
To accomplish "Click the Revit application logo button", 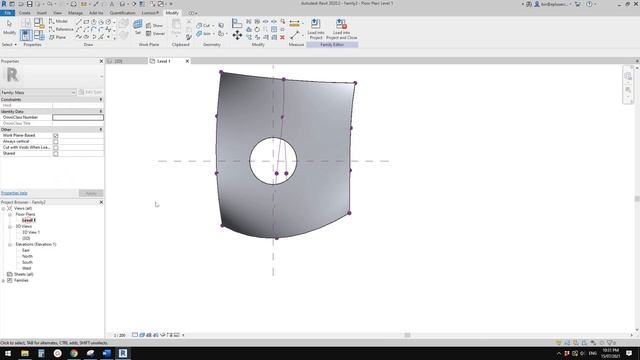I will click(4, 4).
